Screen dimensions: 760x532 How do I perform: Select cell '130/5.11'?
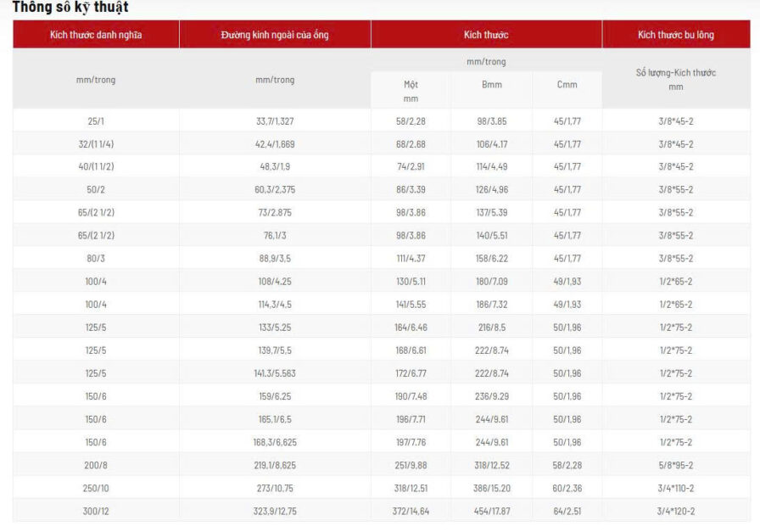411,282
